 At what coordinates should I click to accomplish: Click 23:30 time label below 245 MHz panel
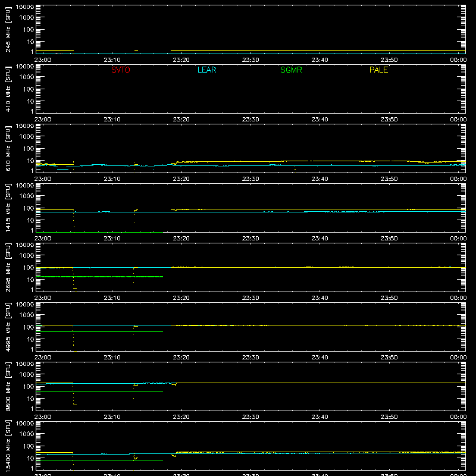pyautogui.click(x=250, y=60)
